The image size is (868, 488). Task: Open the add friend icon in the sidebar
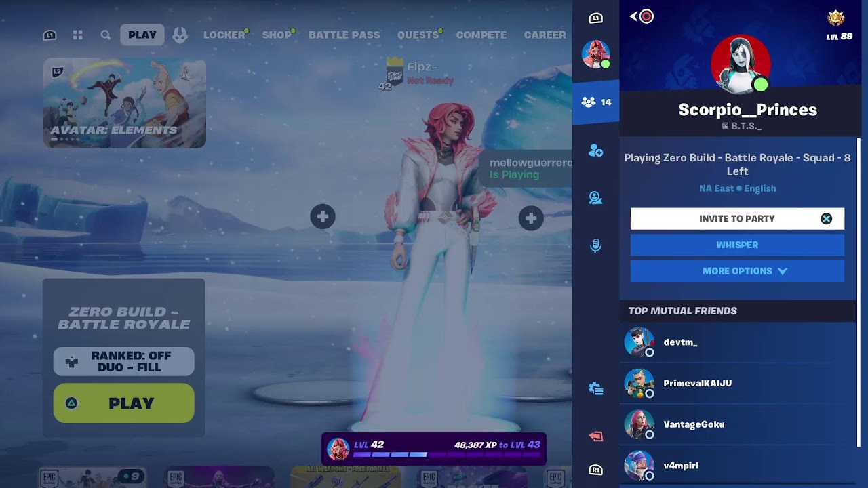pos(595,151)
